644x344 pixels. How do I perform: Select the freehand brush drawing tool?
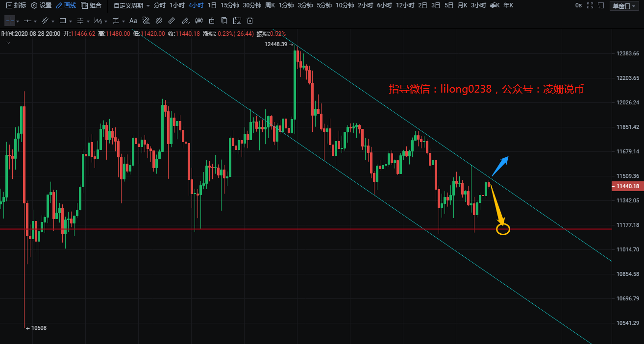pos(185,21)
